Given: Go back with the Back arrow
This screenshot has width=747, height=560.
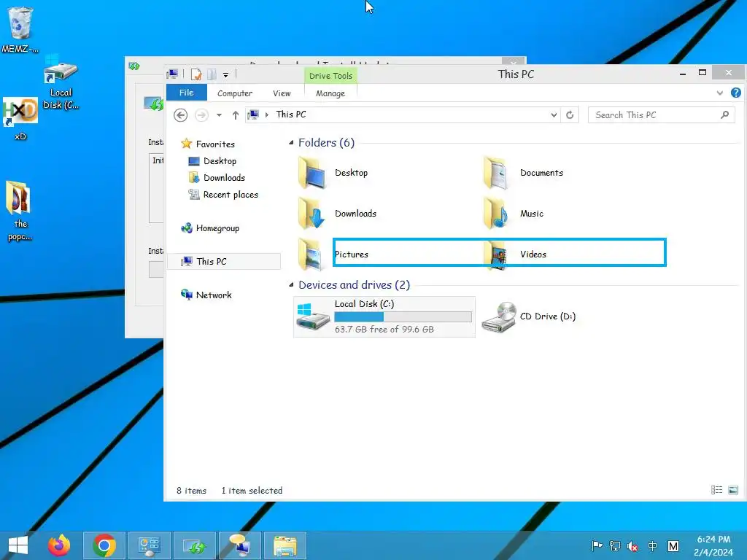Looking at the screenshot, I should point(181,115).
